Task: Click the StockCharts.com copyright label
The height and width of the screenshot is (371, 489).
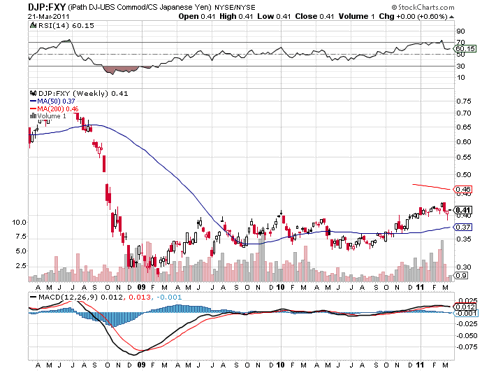Action: pyautogui.click(x=423, y=7)
